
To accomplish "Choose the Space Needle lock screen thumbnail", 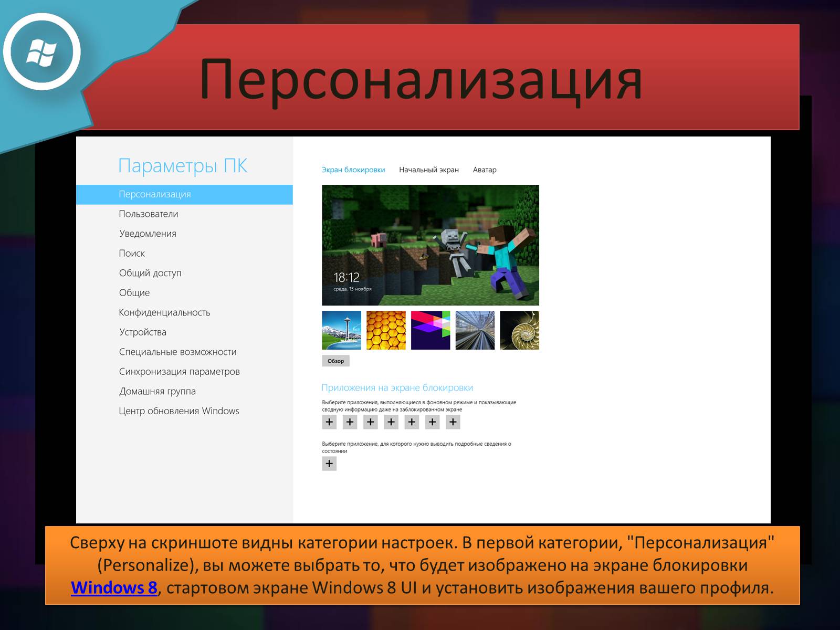I will (341, 330).
